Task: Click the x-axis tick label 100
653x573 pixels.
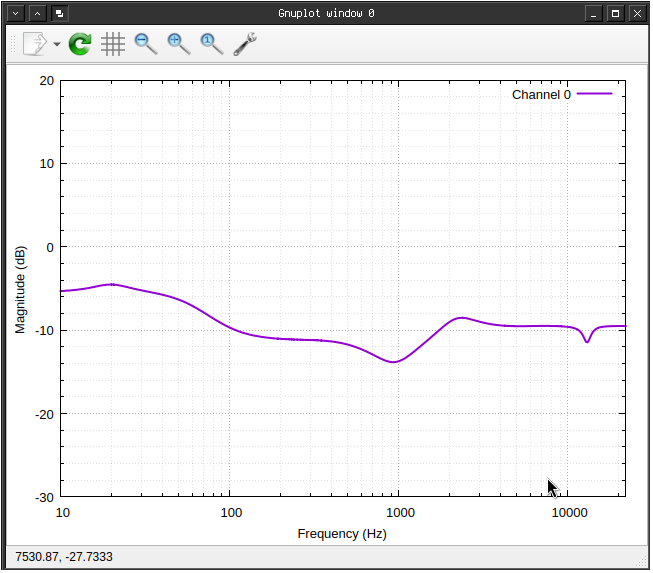Action: [x=231, y=513]
